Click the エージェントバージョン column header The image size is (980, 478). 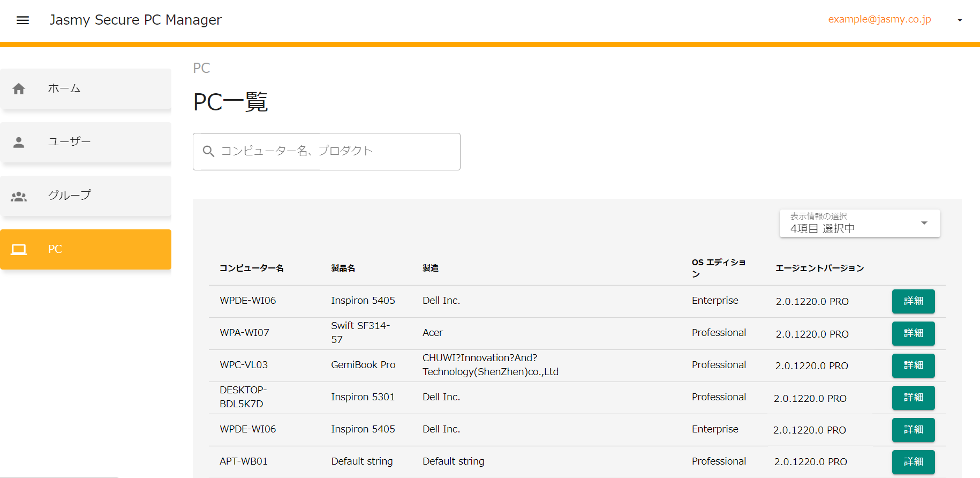(x=820, y=268)
